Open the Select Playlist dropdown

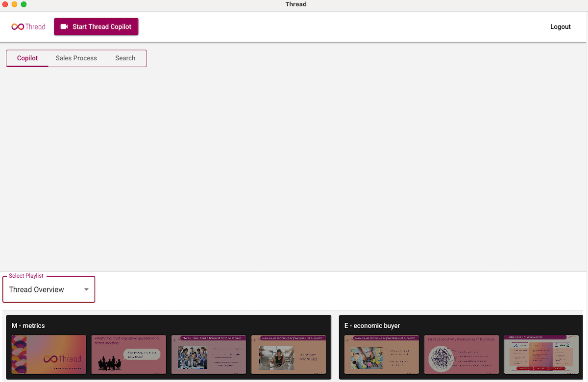coord(49,289)
